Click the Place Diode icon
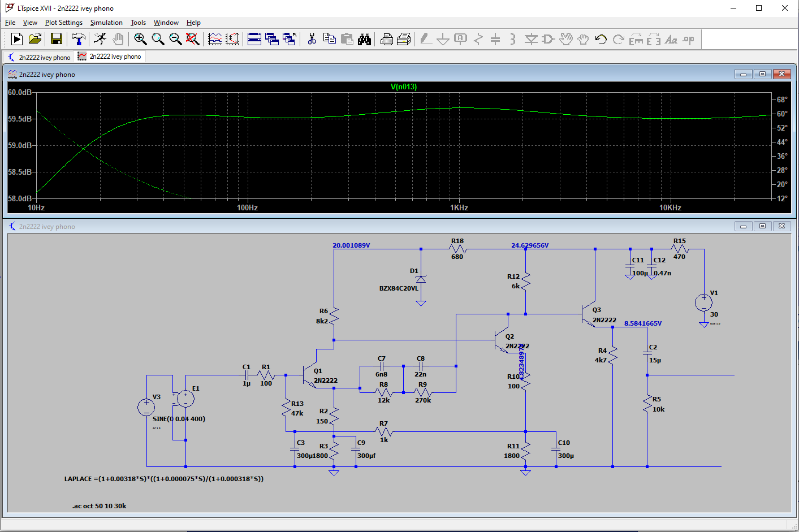Screen dimensions: 799x532 click(531, 39)
